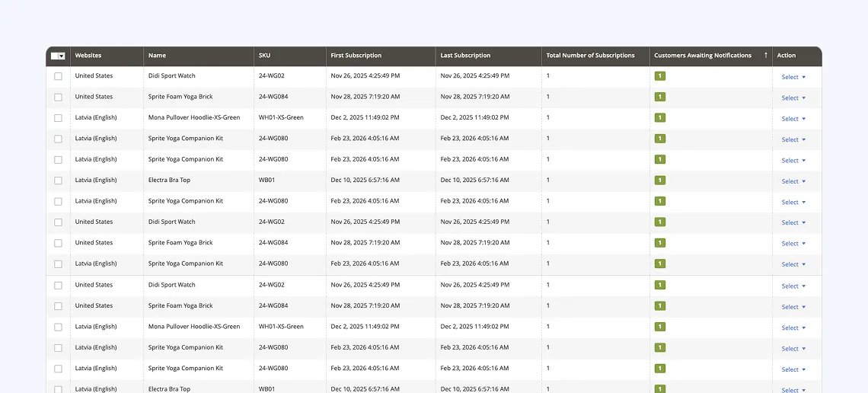
Task: Click 'Latvia (English)' in first Electra Bra Top row
Action: pyautogui.click(x=96, y=180)
